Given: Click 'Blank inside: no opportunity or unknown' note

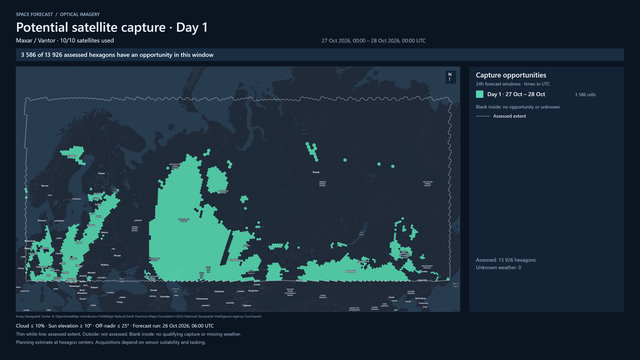Looking at the screenshot, I should pos(518,107).
